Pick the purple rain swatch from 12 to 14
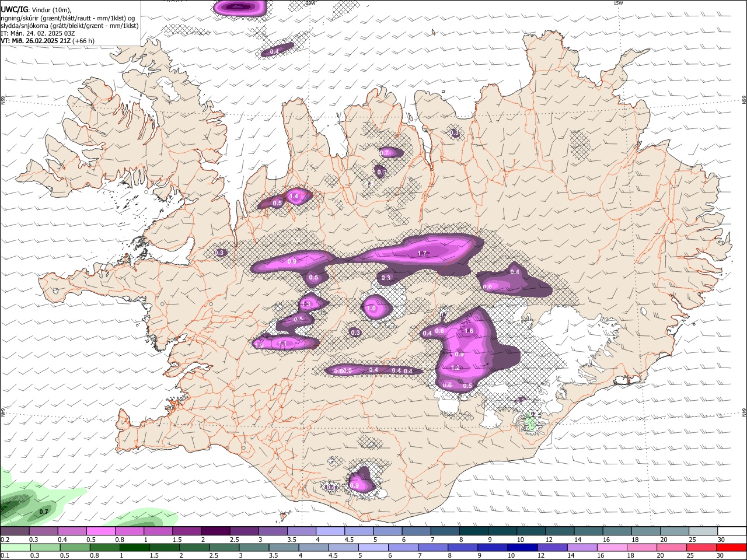The height and width of the screenshot is (560, 747). (552, 548)
